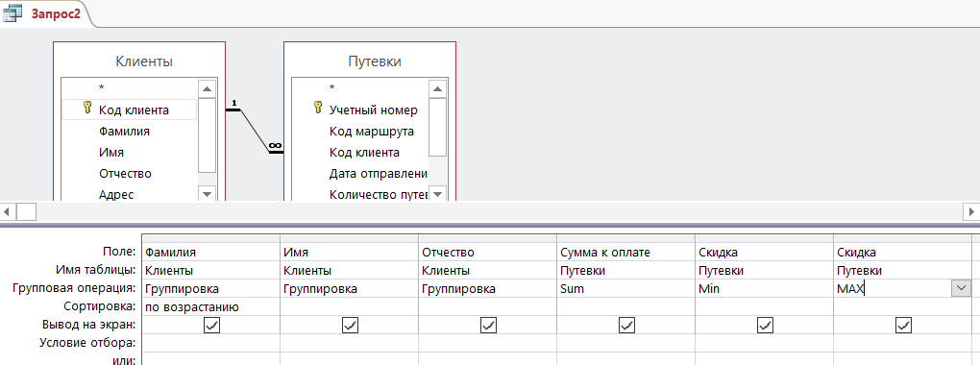Uncheck the show box for Сумма к оплате

[626, 325]
